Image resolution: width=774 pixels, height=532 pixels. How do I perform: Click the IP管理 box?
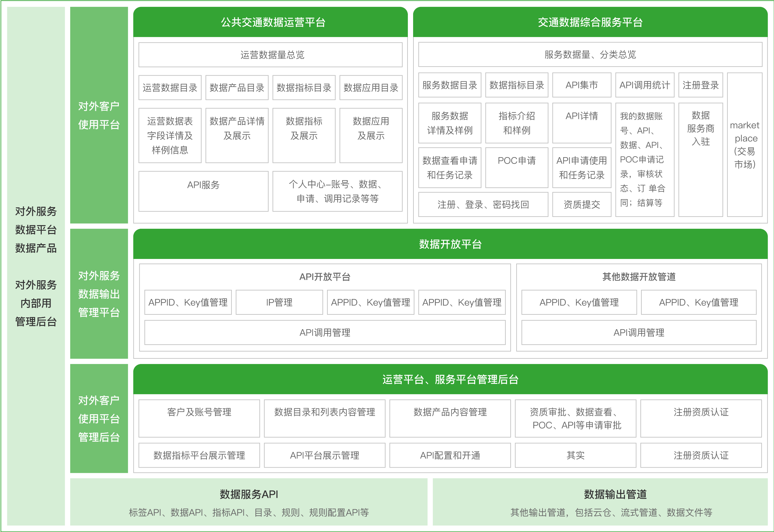point(279,302)
